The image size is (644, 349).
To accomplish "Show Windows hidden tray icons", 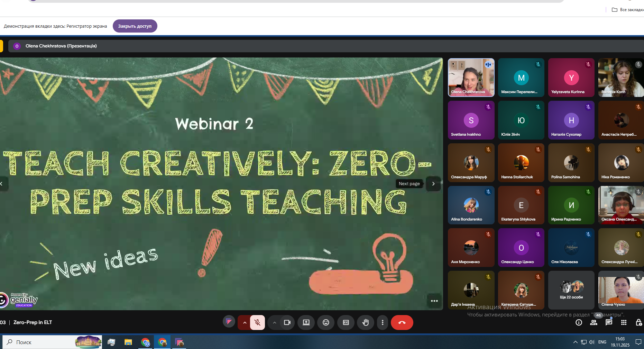I will click(x=575, y=342).
